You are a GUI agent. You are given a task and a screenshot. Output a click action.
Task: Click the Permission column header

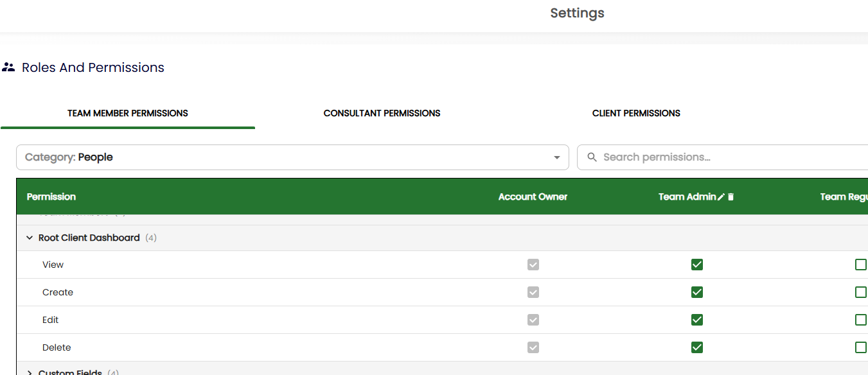[51, 196]
